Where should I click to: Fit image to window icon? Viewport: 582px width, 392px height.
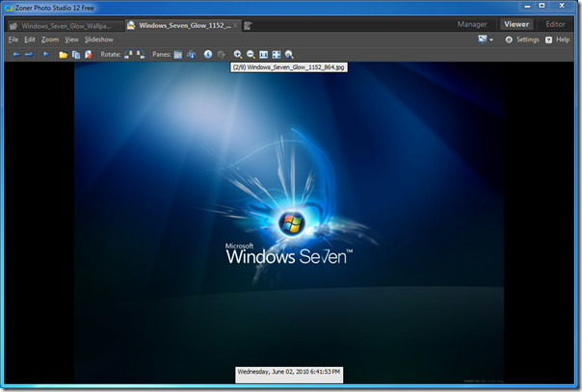[277, 55]
